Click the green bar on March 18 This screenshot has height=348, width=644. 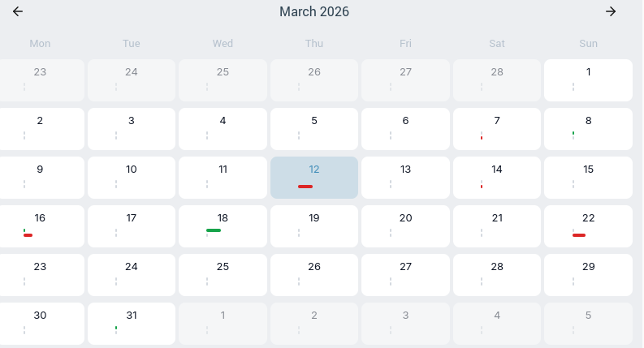point(214,230)
